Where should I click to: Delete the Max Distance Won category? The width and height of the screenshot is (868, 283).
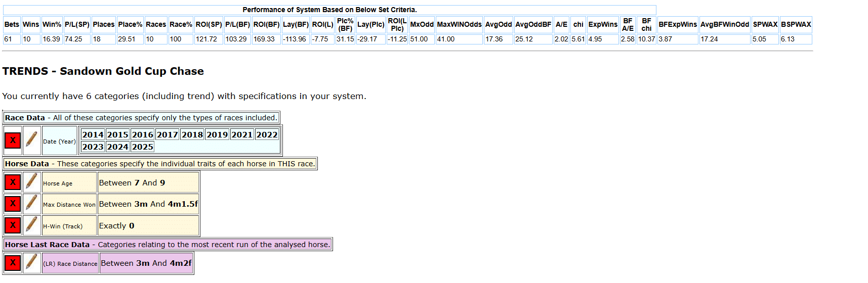pos(13,204)
